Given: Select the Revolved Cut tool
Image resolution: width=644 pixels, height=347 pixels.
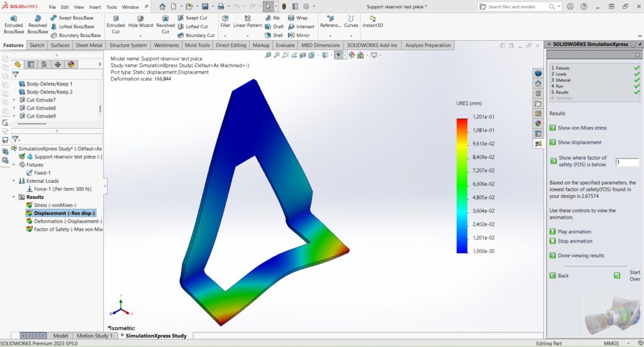Looking at the screenshot, I should point(165,24).
